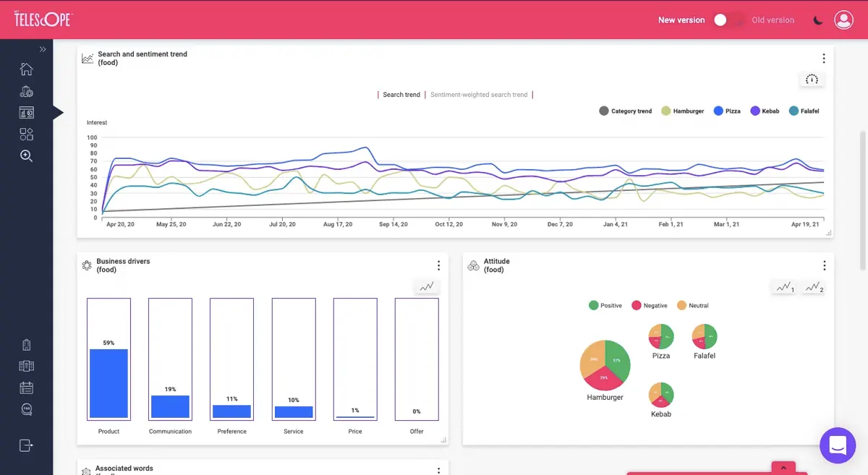Click the user profile avatar icon
This screenshot has width=868, height=475.
click(x=843, y=20)
